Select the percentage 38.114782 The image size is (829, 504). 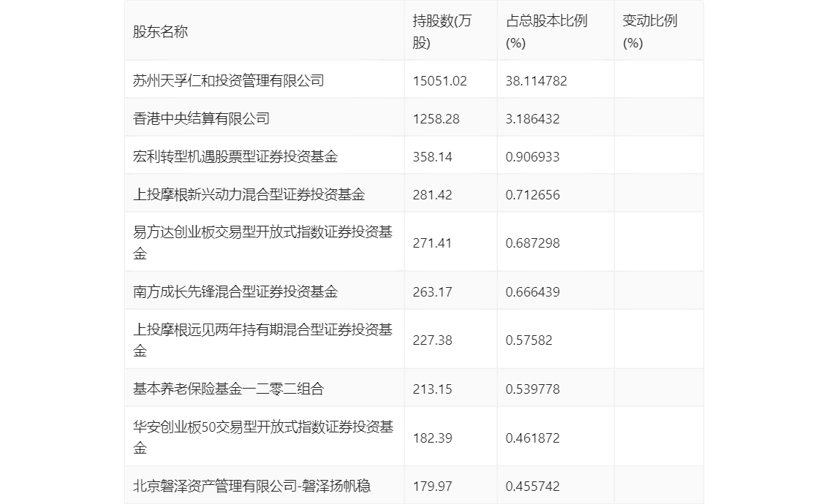[x=536, y=81]
